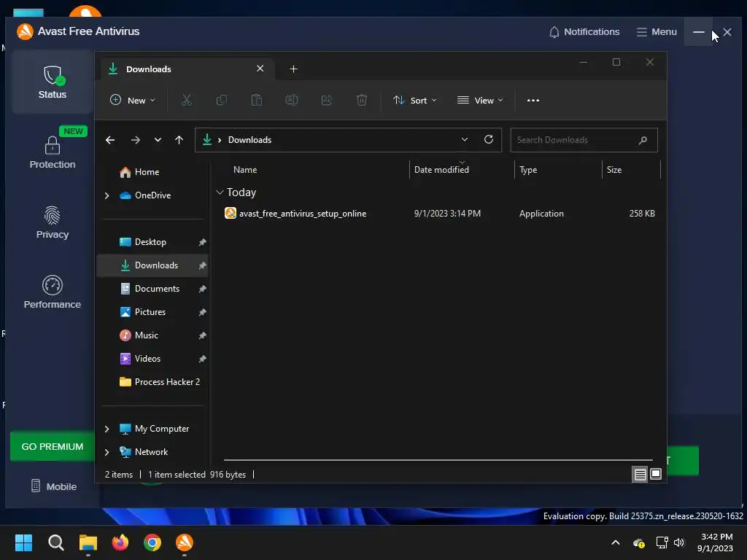Click the Avast Mobile option
747x560 pixels.
point(54,486)
